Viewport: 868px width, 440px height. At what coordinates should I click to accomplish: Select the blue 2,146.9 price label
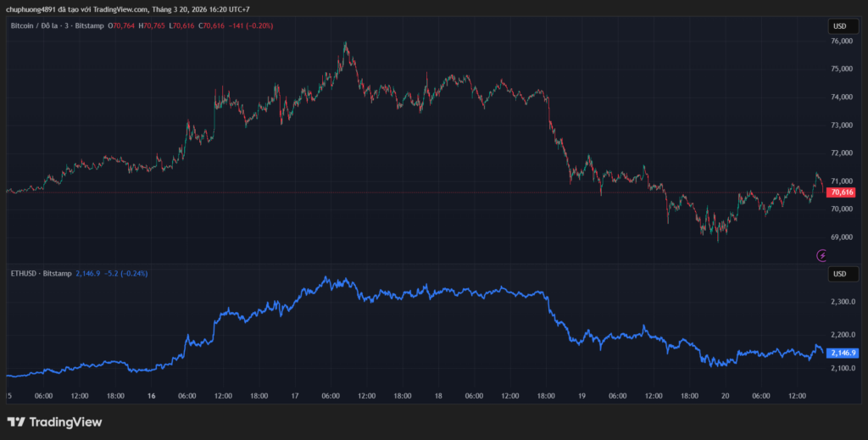(843, 353)
